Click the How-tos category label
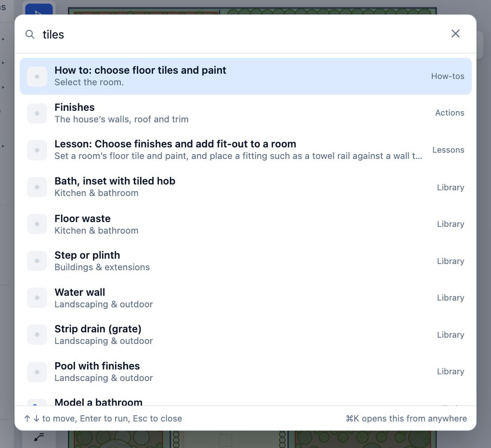This screenshot has width=491, height=448. [448, 76]
